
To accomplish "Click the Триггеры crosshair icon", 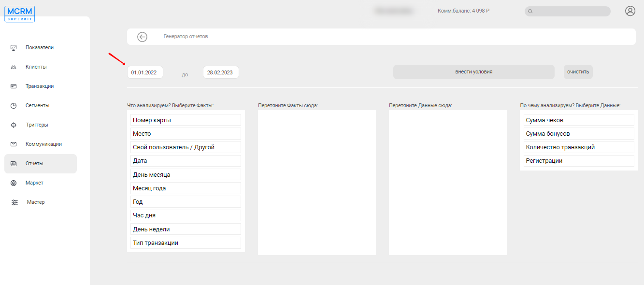I will [x=14, y=125].
